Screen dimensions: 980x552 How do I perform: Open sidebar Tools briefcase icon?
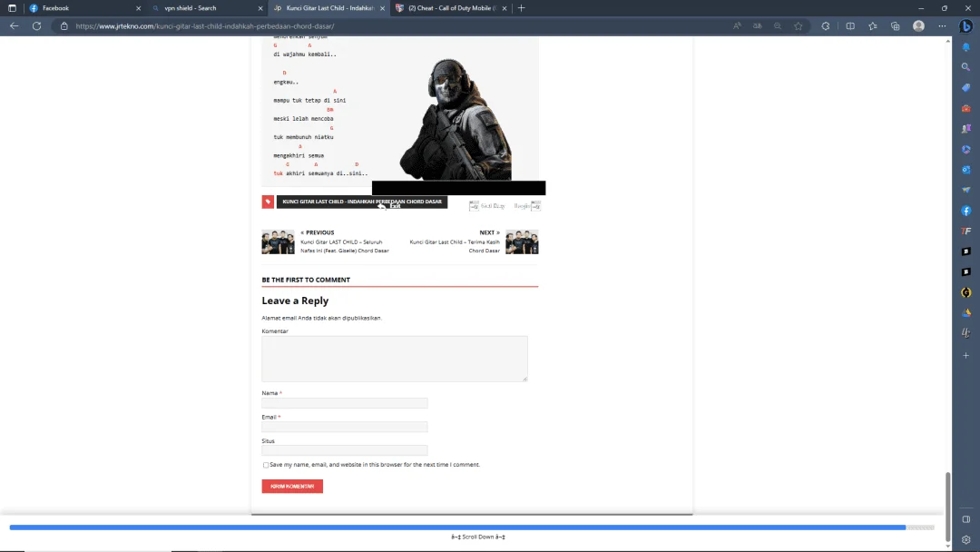point(965,108)
